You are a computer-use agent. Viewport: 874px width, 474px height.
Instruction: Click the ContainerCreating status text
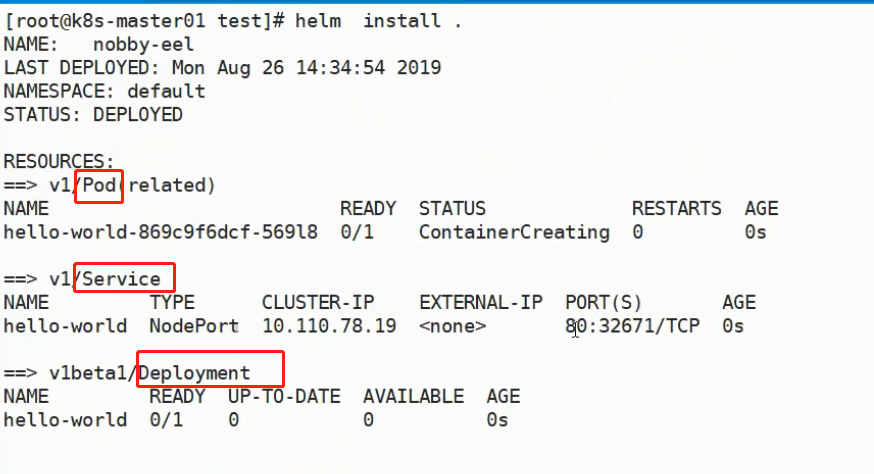click(x=514, y=232)
